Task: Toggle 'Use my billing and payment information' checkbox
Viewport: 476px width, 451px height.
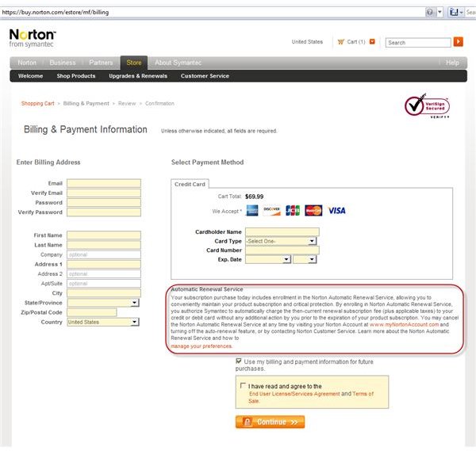Action: pos(239,361)
